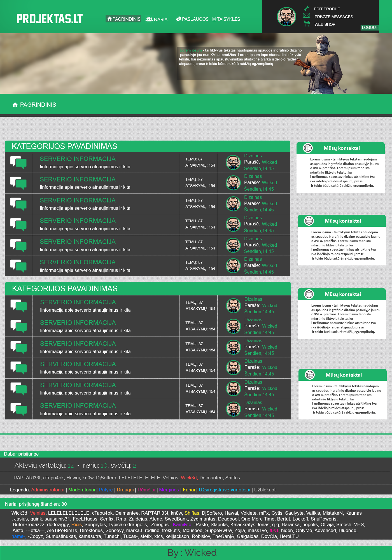Select the NARIAI members menu item

point(157,19)
